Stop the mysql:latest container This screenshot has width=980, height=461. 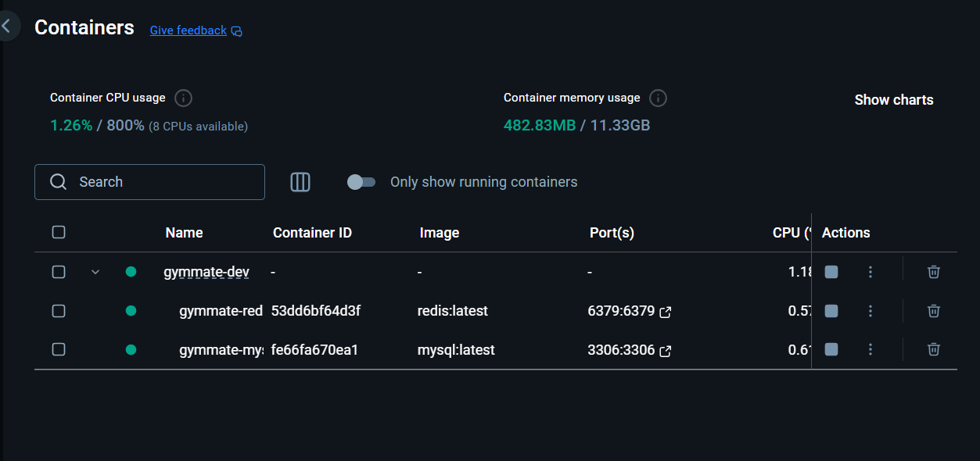tap(831, 349)
